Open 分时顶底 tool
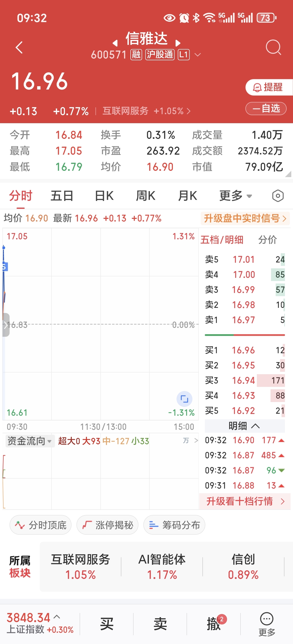Viewport: 293px width, 644px height. 41,525
